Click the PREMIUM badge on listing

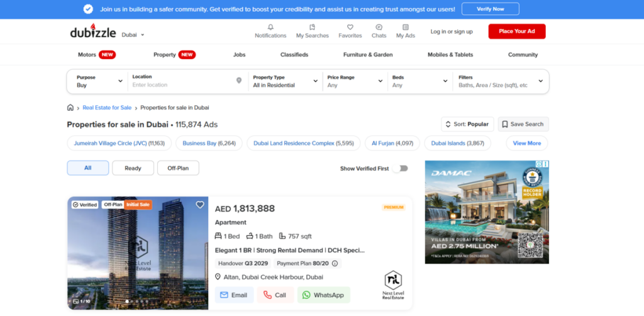(x=394, y=207)
